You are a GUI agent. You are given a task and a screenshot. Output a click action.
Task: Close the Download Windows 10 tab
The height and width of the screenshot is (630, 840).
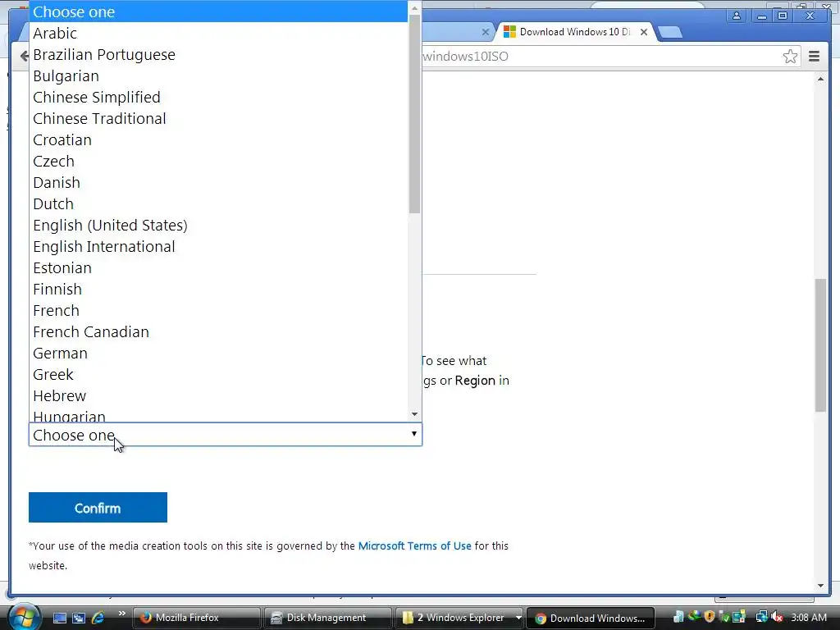click(x=644, y=32)
